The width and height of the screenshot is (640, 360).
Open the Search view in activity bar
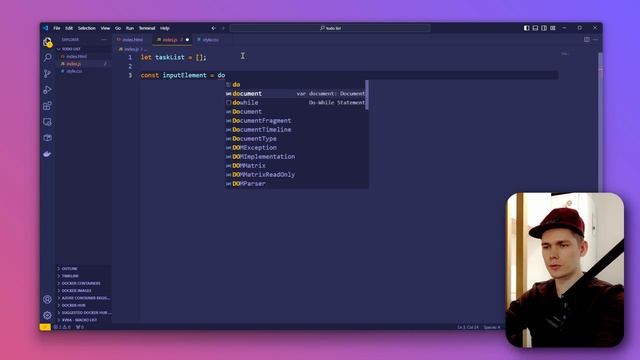coord(47,58)
